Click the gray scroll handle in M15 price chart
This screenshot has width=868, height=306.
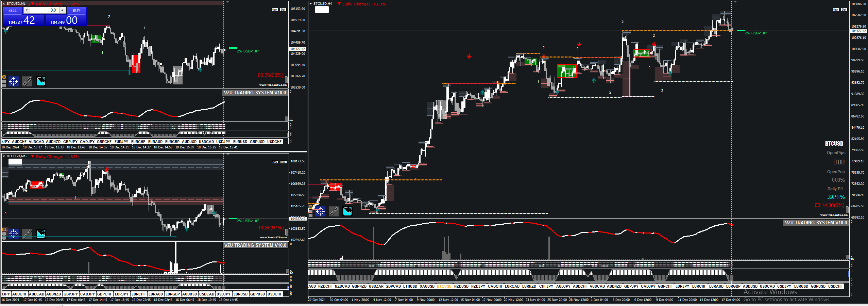pos(286,232)
